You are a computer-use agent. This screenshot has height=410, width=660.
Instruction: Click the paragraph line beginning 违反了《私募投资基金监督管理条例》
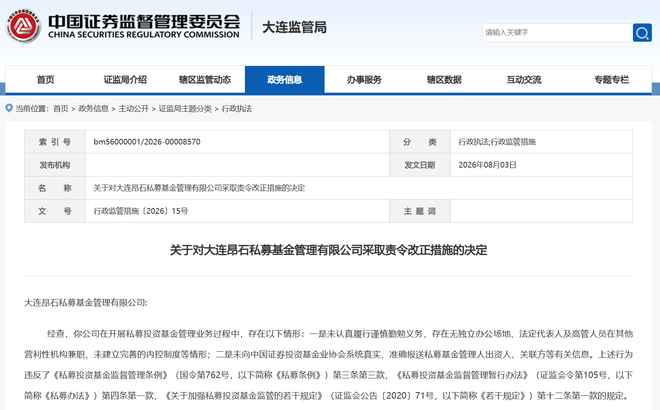coord(328,375)
